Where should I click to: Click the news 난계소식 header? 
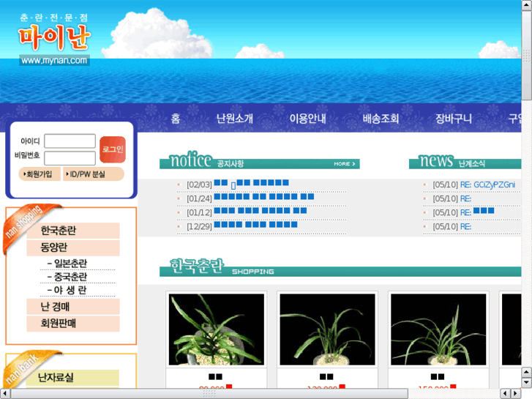[465, 161]
